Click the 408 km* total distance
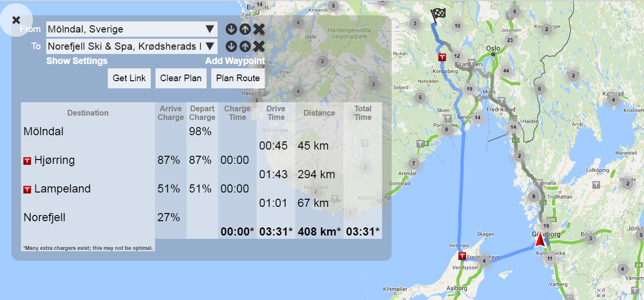 (319, 232)
